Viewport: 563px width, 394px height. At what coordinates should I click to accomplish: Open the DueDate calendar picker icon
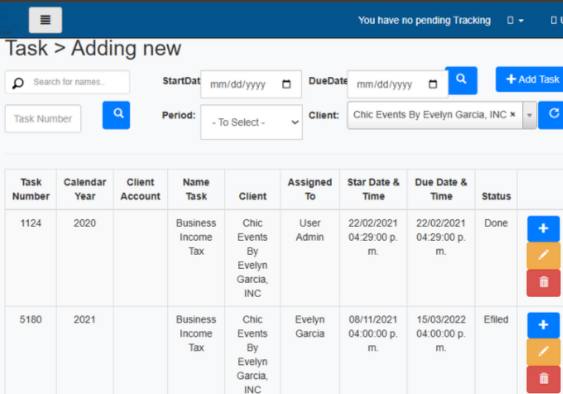click(x=433, y=84)
